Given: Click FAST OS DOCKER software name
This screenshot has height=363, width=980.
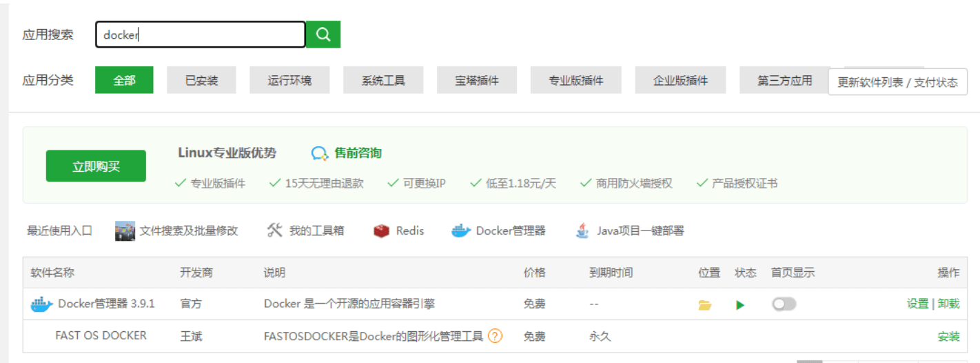Looking at the screenshot, I should pos(101,335).
